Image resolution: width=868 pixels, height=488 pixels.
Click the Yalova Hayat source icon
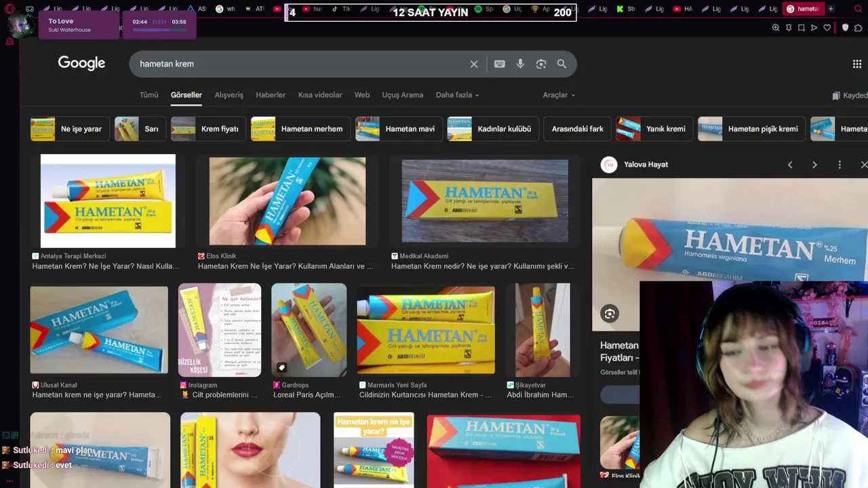point(609,165)
